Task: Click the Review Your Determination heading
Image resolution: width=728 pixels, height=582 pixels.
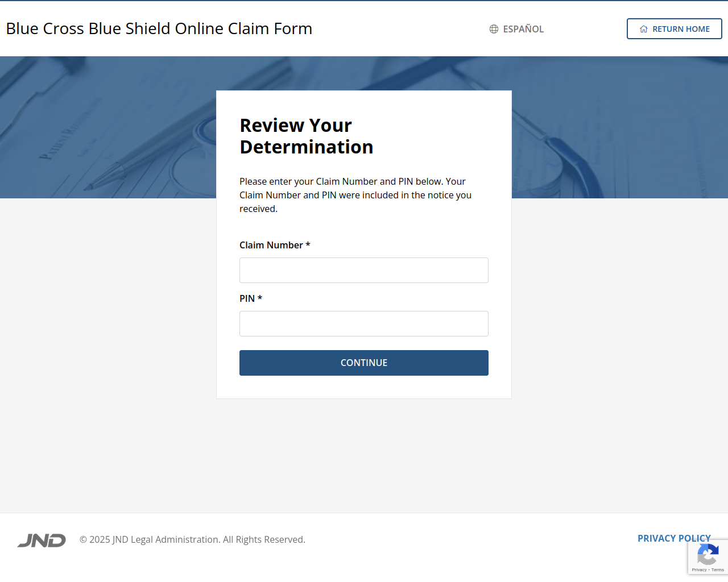Action: click(x=307, y=136)
